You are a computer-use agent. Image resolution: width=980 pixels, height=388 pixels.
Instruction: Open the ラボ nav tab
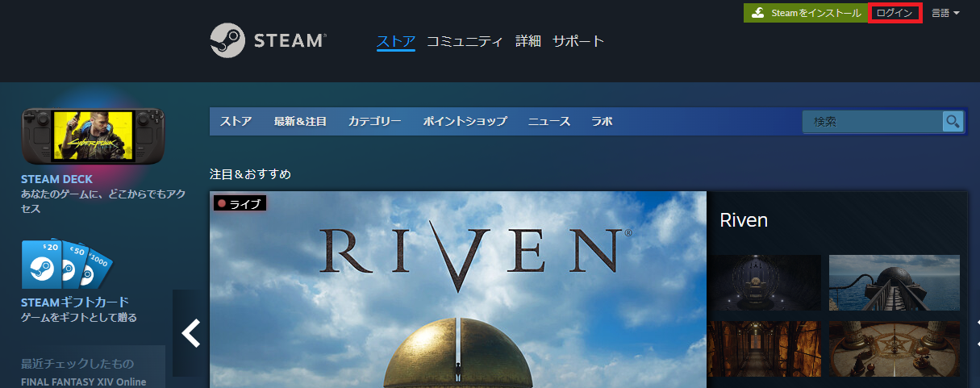[602, 122]
